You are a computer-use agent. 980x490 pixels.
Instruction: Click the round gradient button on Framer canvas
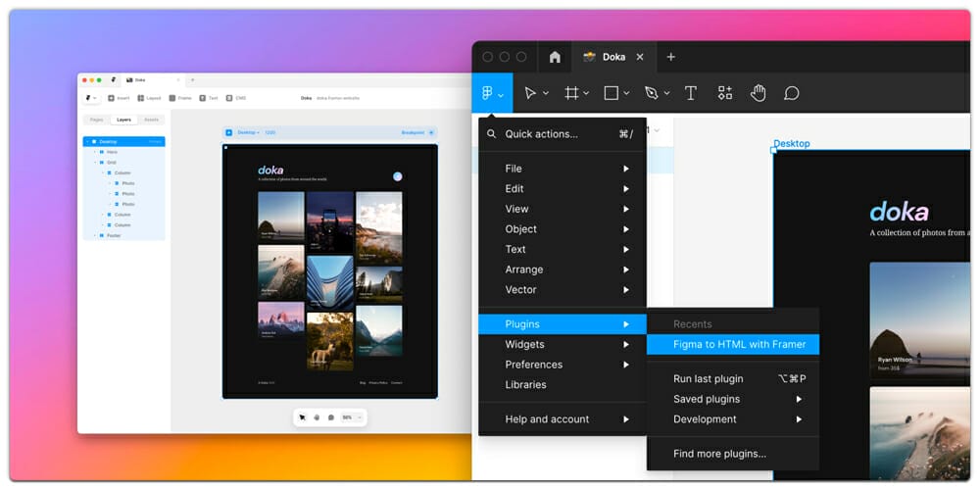click(398, 176)
